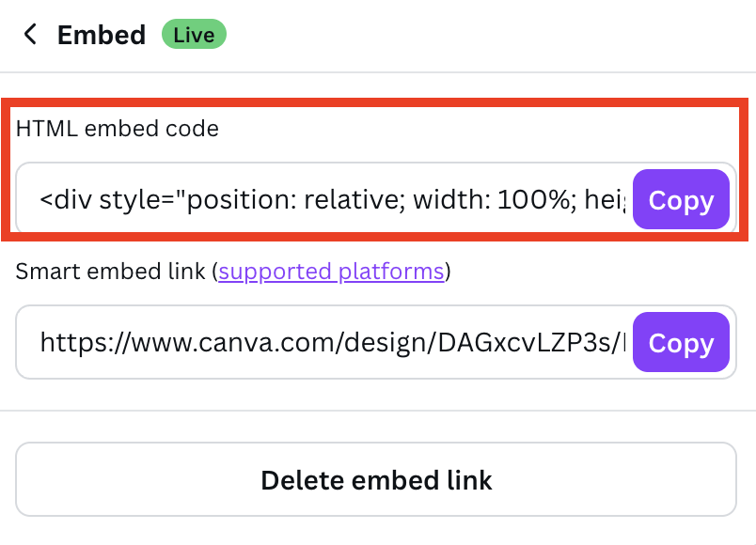Hit the purple Copy button beside the URL
This screenshot has width=756, height=545.
click(681, 343)
